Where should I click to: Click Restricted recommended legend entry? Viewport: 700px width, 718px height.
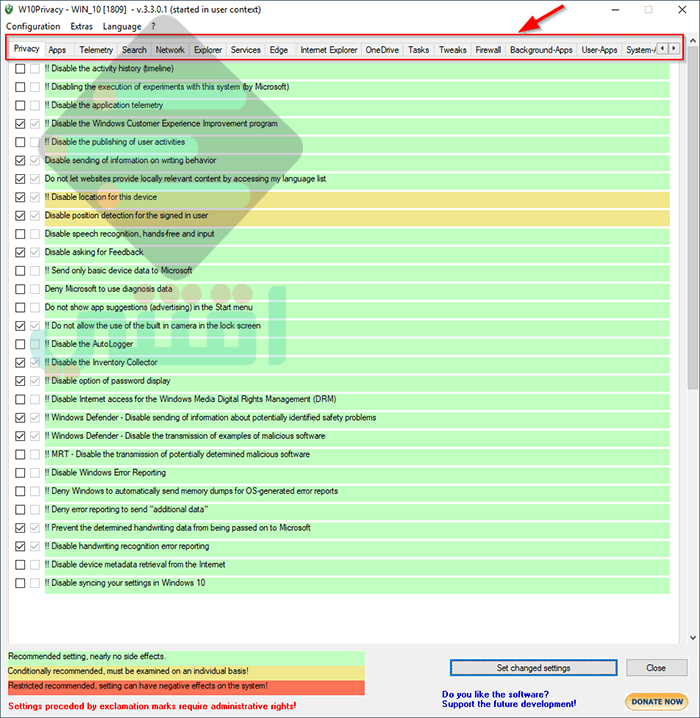pos(186,686)
